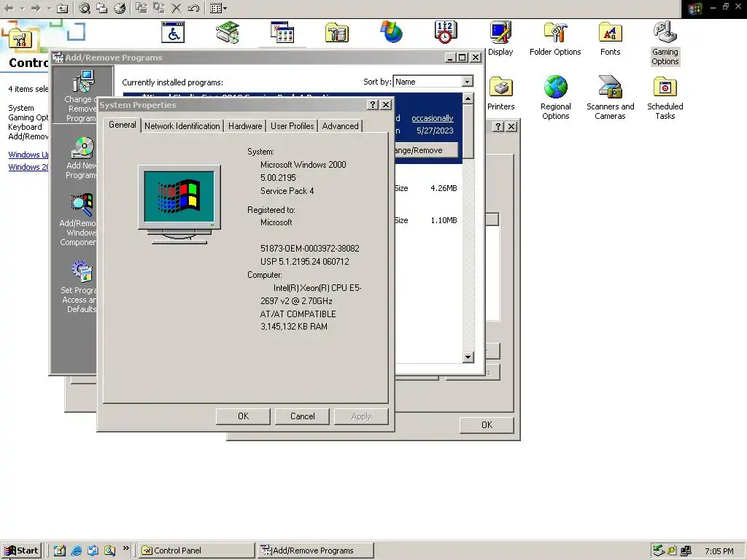Open Accessibility Options in Control Panel
The height and width of the screenshot is (560, 747).
pos(172,32)
